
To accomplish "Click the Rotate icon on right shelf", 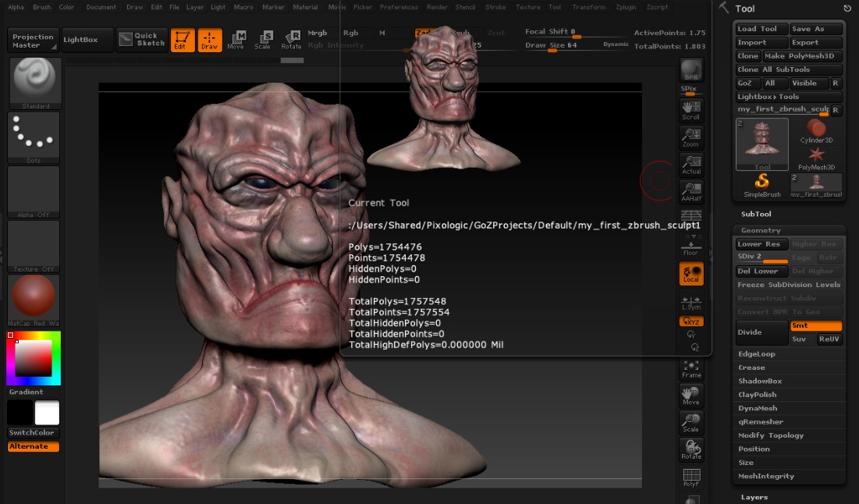I will click(691, 449).
